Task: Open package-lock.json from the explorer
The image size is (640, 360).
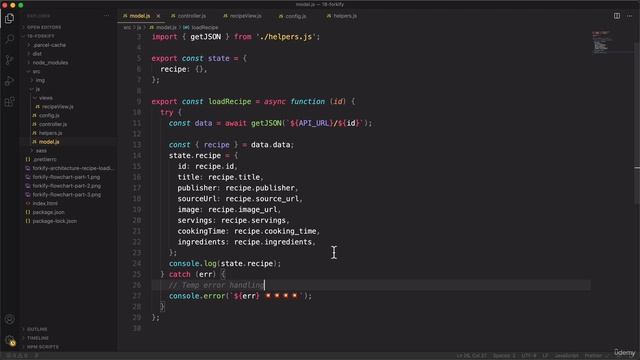Action: (54, 221)
